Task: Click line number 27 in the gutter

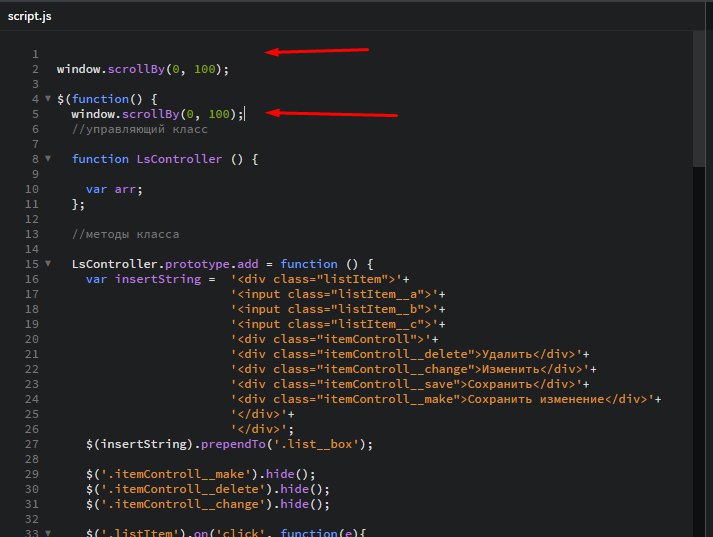Action: 32,444
